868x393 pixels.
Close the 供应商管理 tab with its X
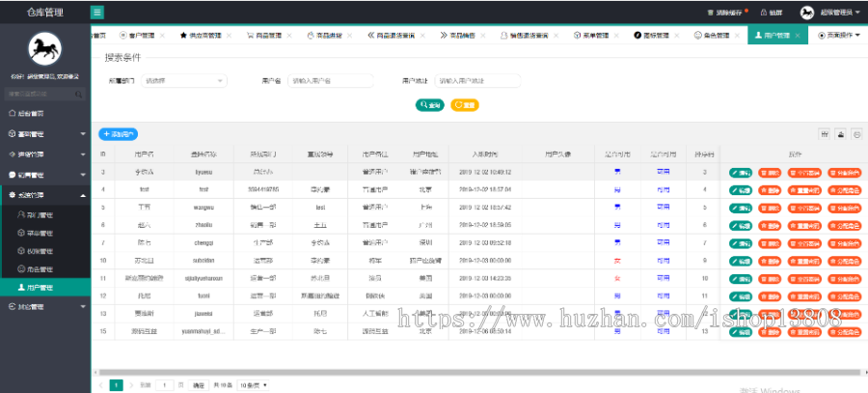pyautogui.click(x=229, y=36)
